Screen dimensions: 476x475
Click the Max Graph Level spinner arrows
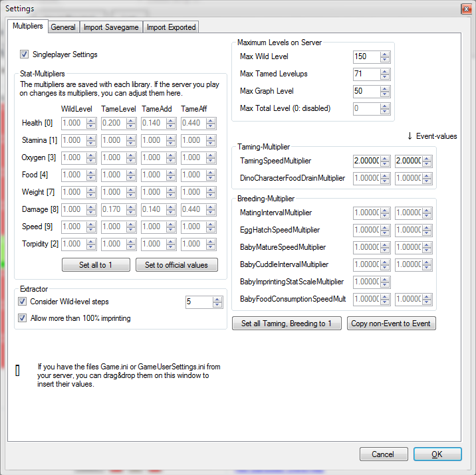[385, 91]
